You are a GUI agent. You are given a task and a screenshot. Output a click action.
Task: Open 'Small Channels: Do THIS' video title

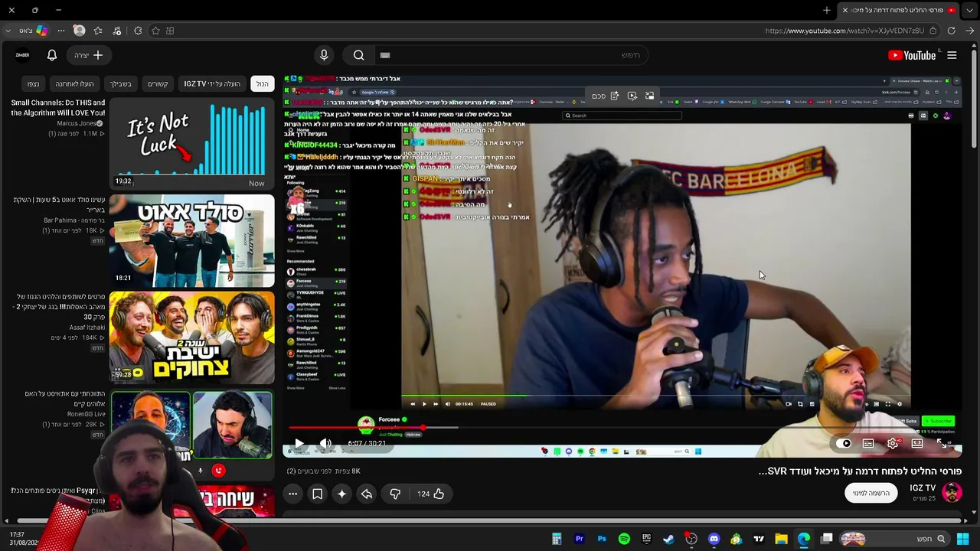(x=58, y=108)
